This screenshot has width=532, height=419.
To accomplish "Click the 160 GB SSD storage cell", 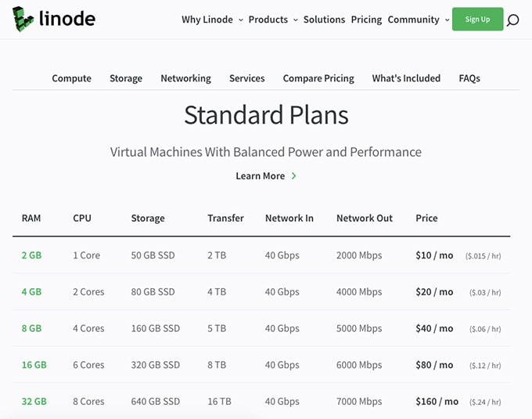I will click(x=156, y=329).
